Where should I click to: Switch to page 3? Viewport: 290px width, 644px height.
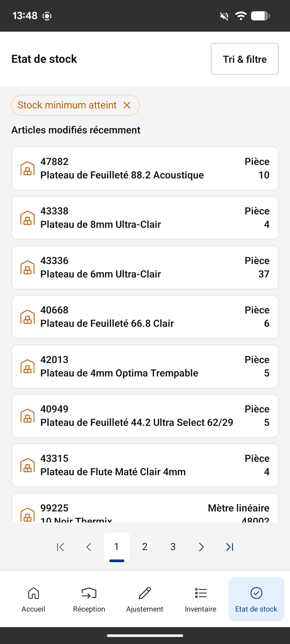click(x=173, y=547)
